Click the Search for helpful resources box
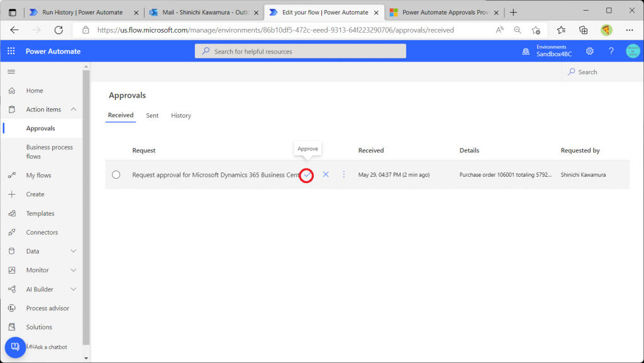 (300, 51)
